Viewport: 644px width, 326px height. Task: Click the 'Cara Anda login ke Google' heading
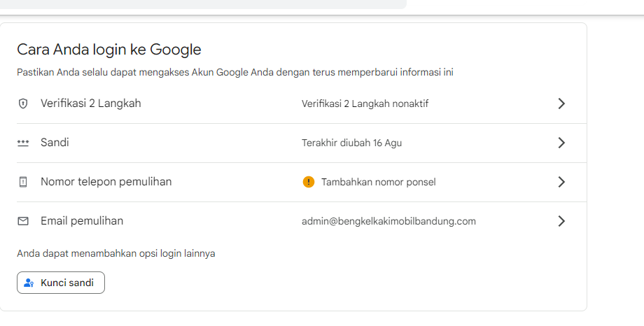coord(108,50)
